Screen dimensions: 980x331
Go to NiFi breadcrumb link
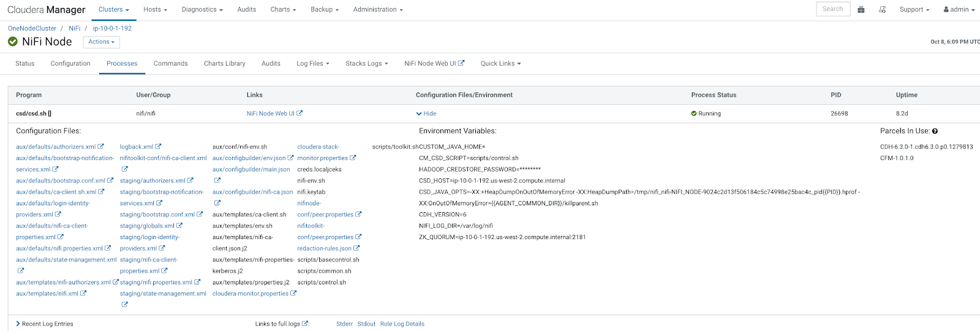(75, 28)
